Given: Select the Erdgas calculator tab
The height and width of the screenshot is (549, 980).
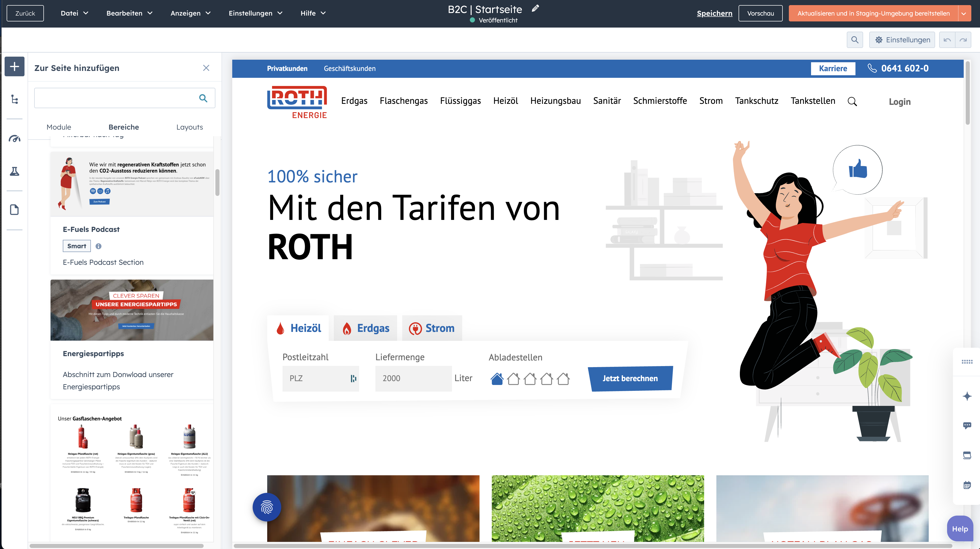Looking at the screenshot, I should click(365, 328).
